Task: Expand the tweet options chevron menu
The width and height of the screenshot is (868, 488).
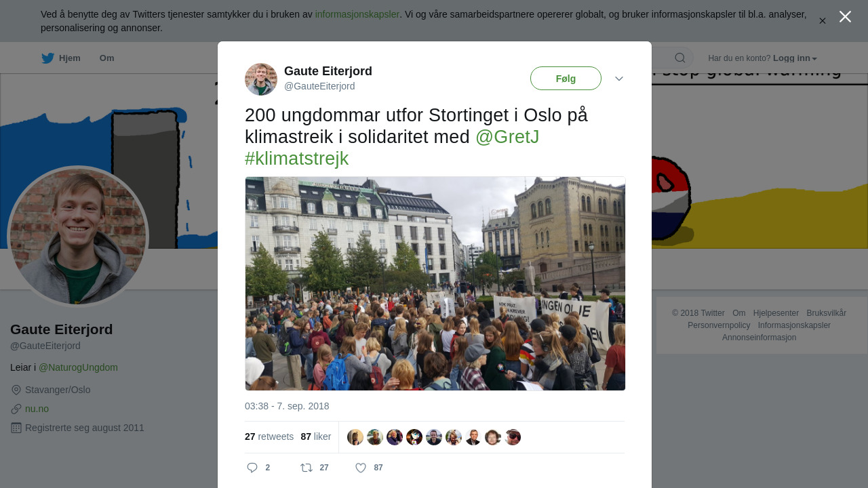Action: click(619, 79)
